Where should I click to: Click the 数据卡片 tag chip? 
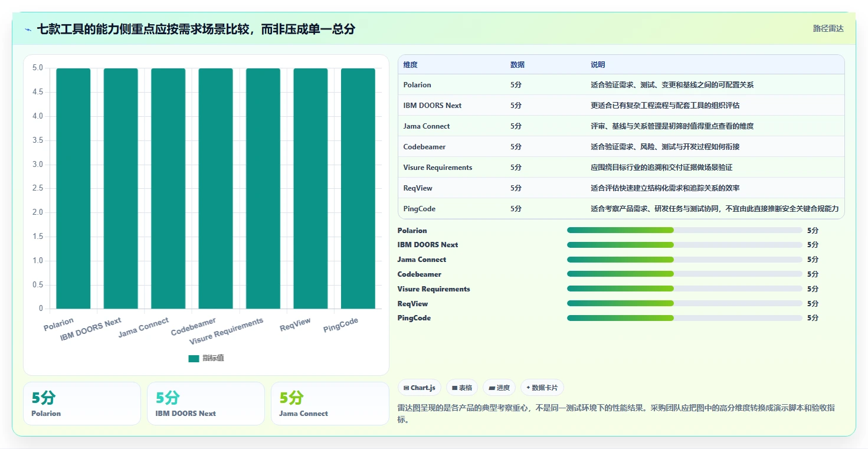click(x=542, y=388)
